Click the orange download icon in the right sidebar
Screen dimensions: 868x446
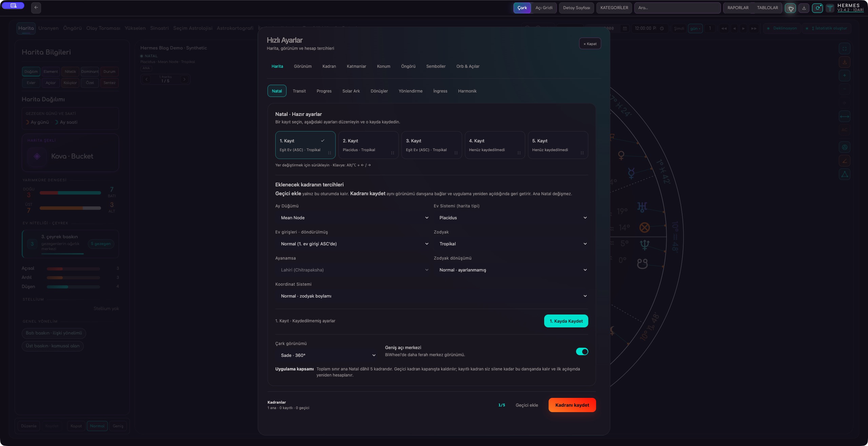click(844, 62)
